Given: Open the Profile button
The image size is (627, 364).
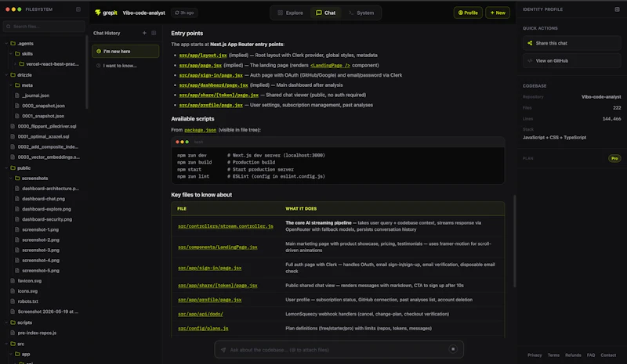Looking at the screenshot, I should 468,13.
